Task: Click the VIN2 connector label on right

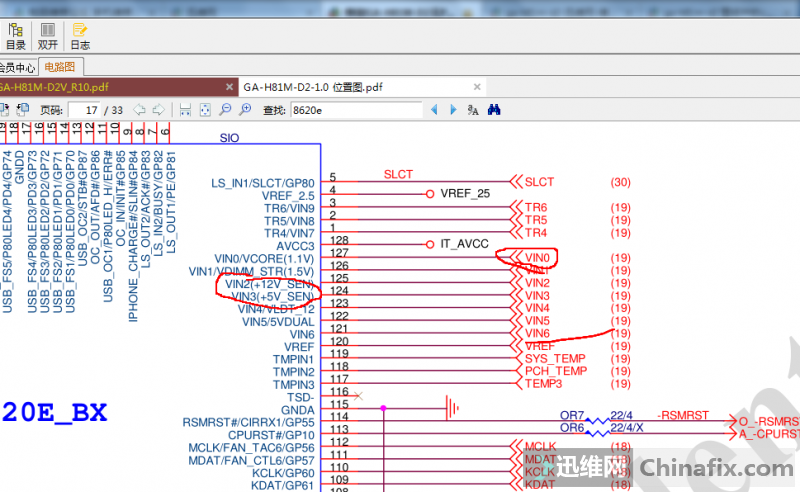Action: 537,283
